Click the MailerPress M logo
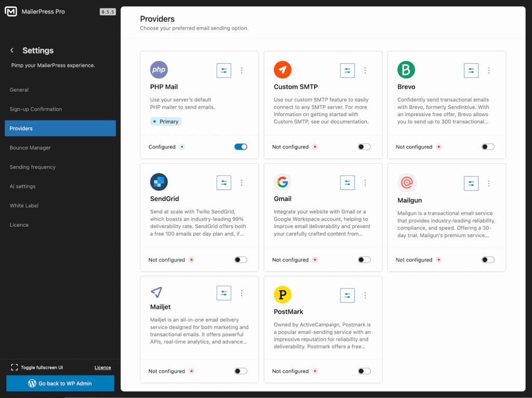The height and width of the screenshot is (398, 532). pyautogui.click(x=11, y=11)
